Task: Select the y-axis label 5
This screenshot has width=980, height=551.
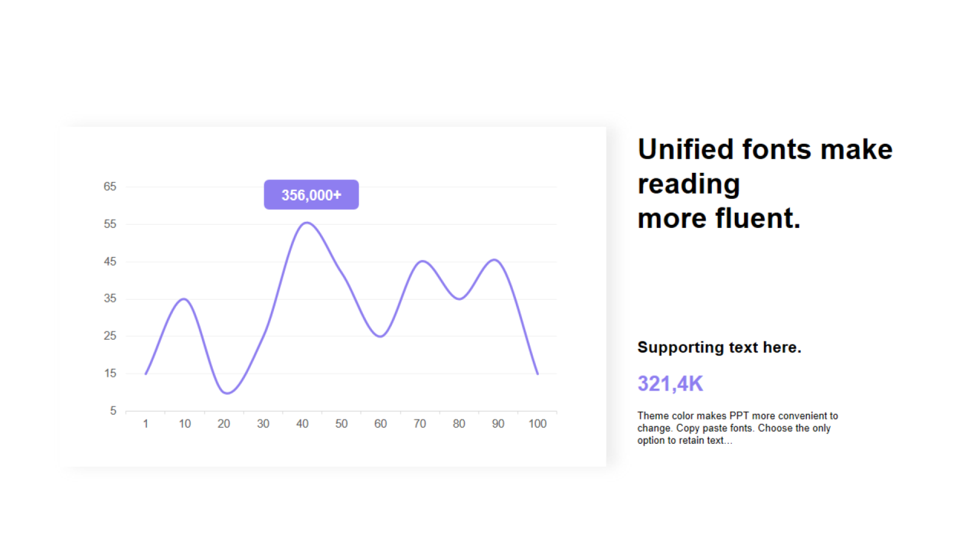Action: 113,411
